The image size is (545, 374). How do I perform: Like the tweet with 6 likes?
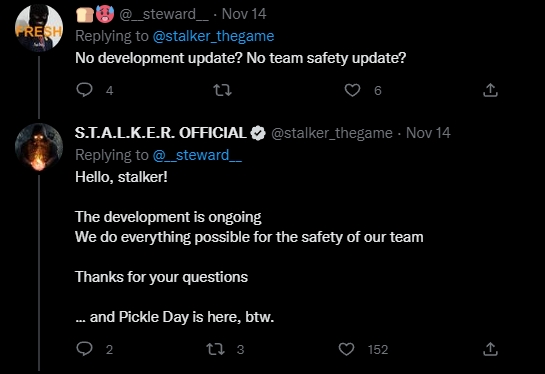coord(352,90)
